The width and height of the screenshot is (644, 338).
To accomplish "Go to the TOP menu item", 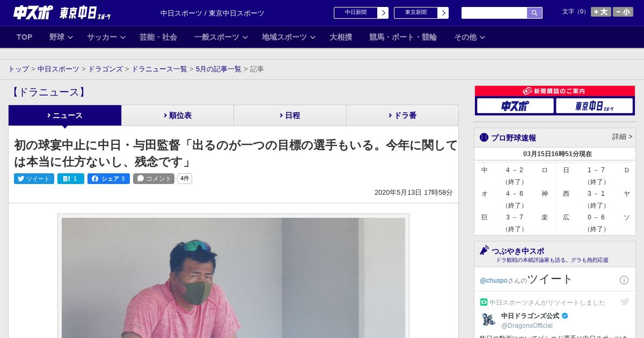I will (x=25, y=37).
